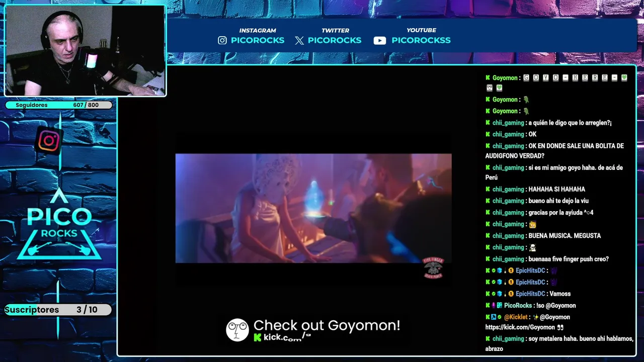
Task: Click the YouTube logo in the banner
Action: (380, 41)
